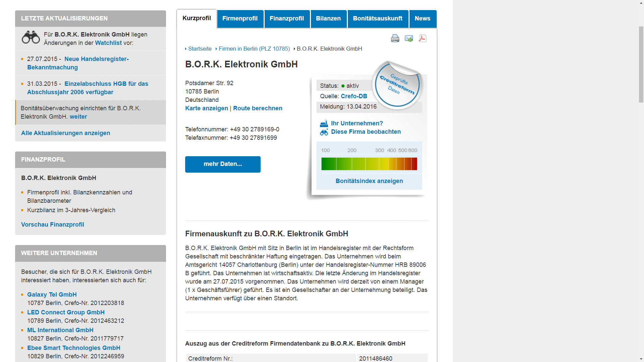Screen dimensions: 644x362
Task: Click the WEITERE UNTERNEHMEN panel header
Action: [91, 253]
